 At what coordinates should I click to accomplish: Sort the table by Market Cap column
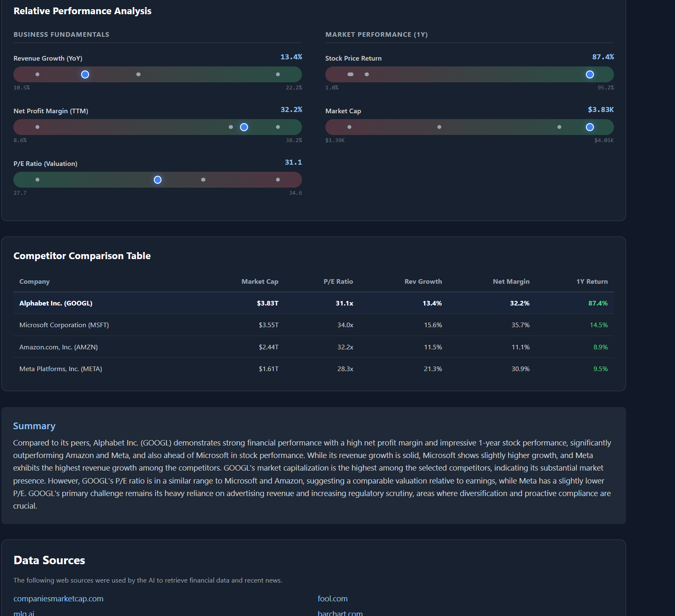pyautogui.click(x=260, y=281)
